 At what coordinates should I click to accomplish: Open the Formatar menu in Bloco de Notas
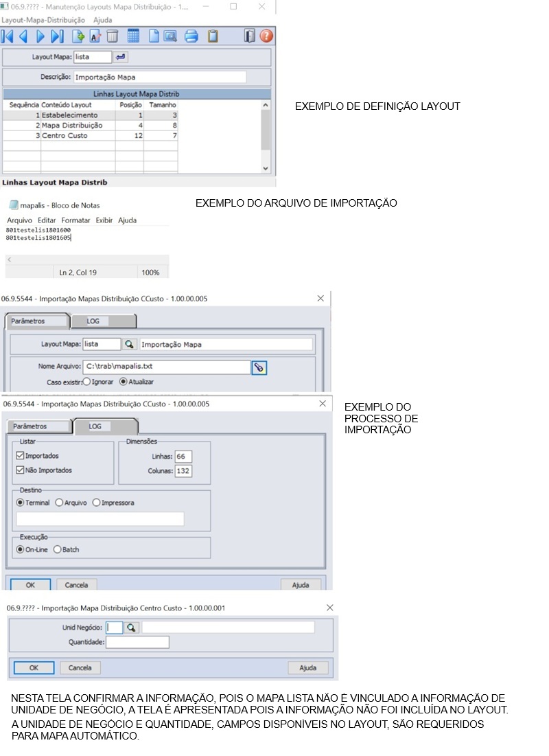coord(75,220)
